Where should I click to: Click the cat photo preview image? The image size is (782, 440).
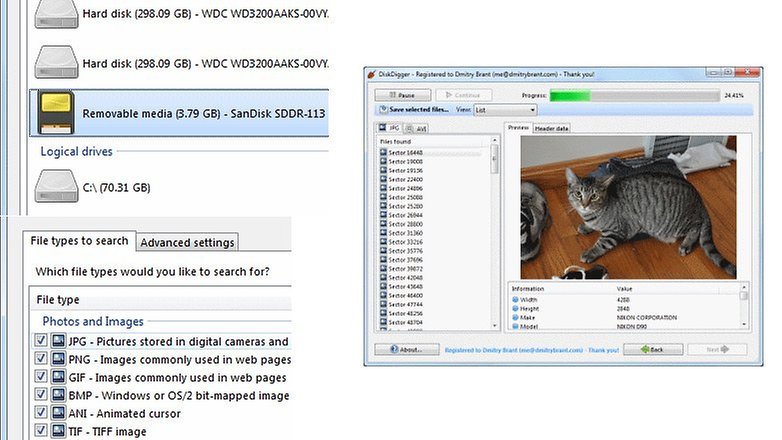tap(625, 207)
